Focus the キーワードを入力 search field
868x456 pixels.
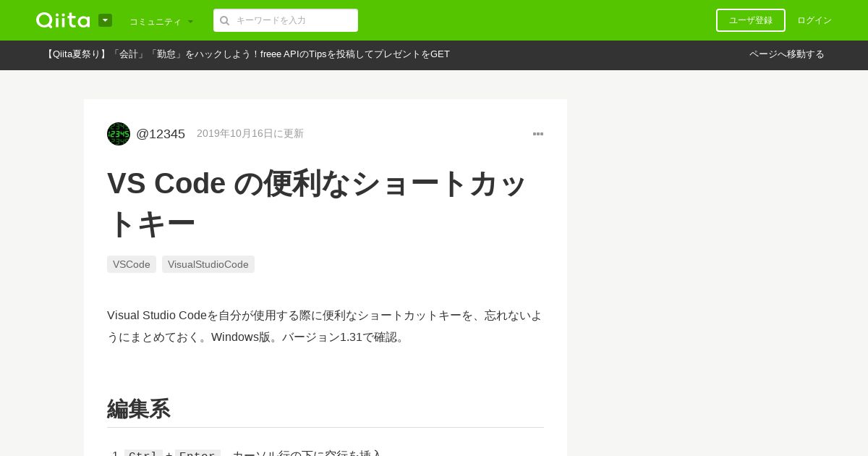286,20
